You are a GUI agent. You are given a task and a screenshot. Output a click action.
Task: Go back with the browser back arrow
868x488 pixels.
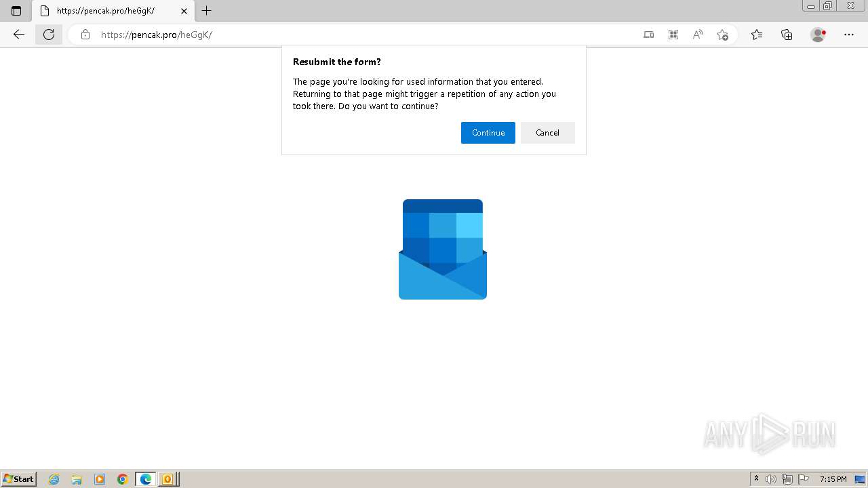click(19, 35)
